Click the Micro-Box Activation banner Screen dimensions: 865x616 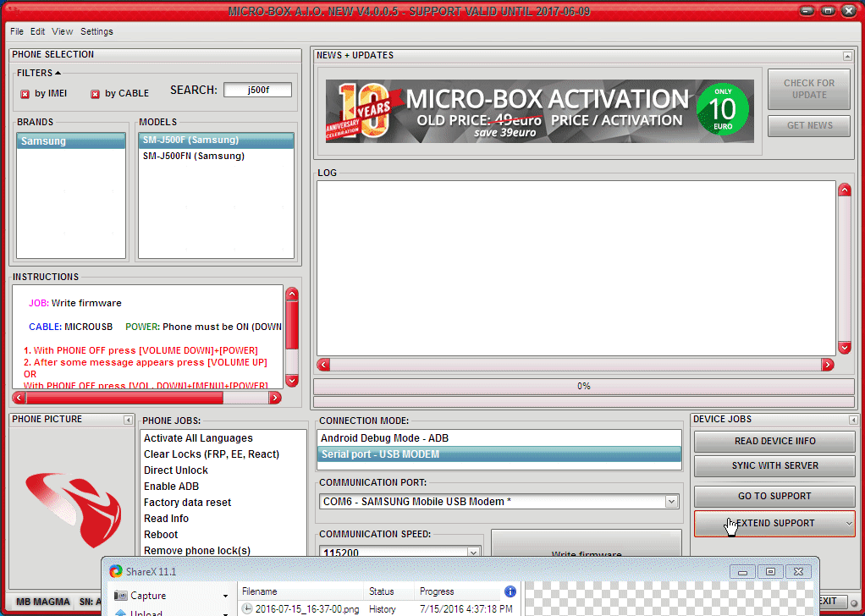click(x=539, y=112)
